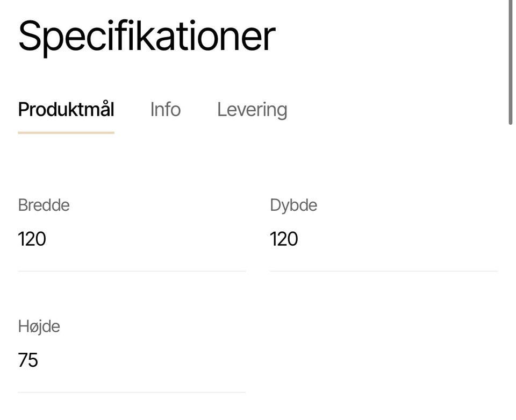The height and width of the screenshot is (420, 516).
Task: Click the divider line under Højde value
Action: coord(132,392)
